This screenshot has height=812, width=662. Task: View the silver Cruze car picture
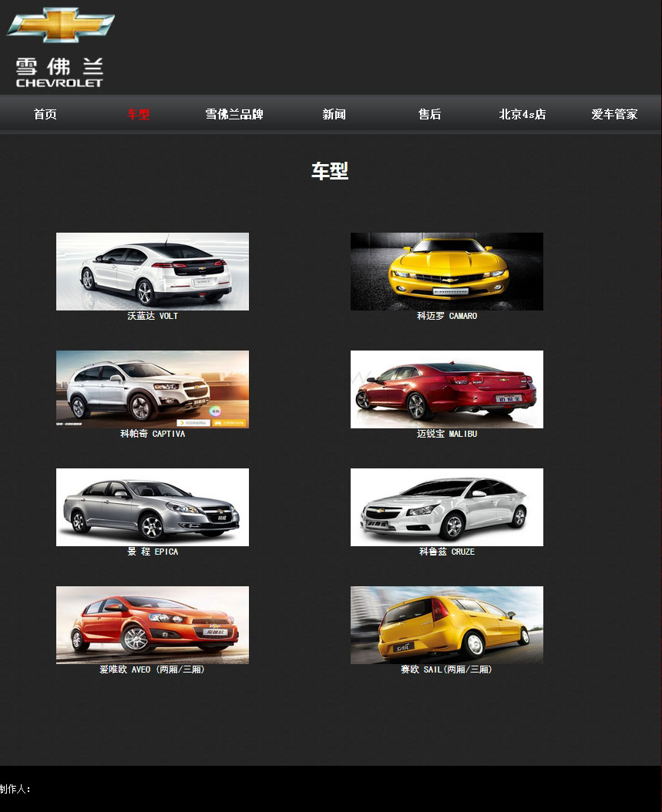447,508
